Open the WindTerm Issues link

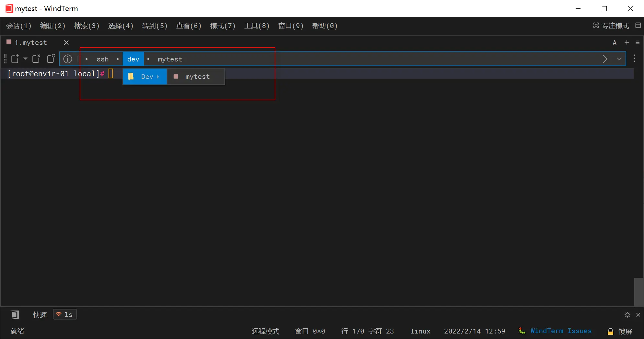pos(561,331)
